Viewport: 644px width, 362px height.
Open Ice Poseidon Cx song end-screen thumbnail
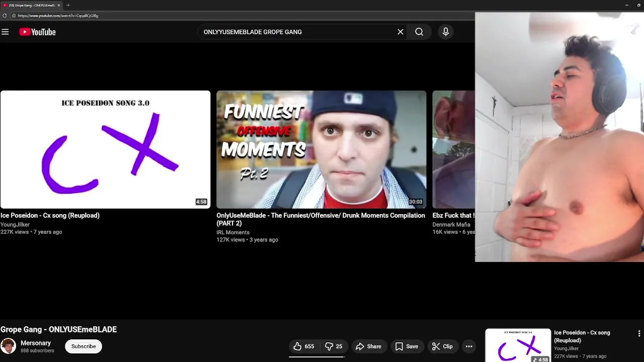105,149
